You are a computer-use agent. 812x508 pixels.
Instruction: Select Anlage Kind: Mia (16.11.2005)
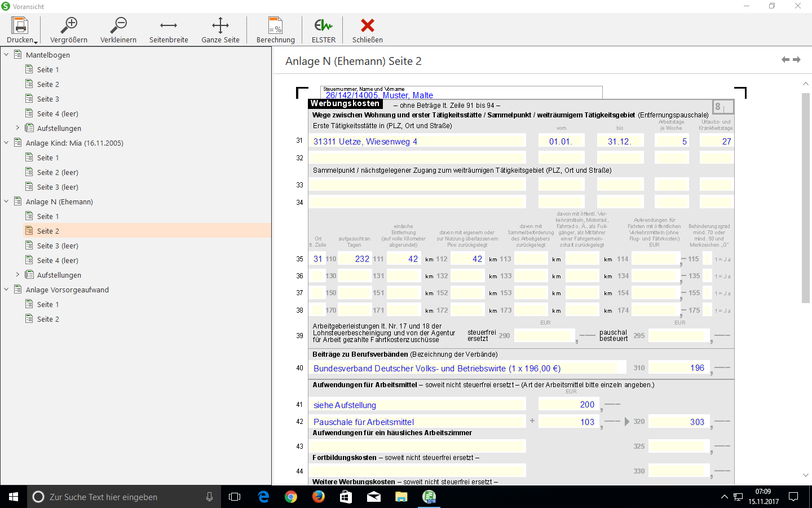(74, 143)
